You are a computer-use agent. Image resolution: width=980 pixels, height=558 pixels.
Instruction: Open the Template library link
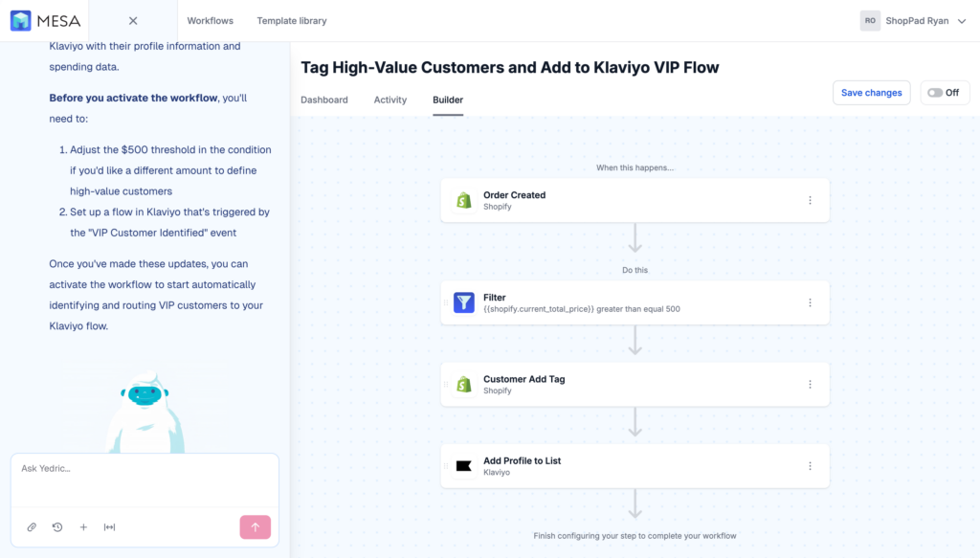(x=292, y=20)
